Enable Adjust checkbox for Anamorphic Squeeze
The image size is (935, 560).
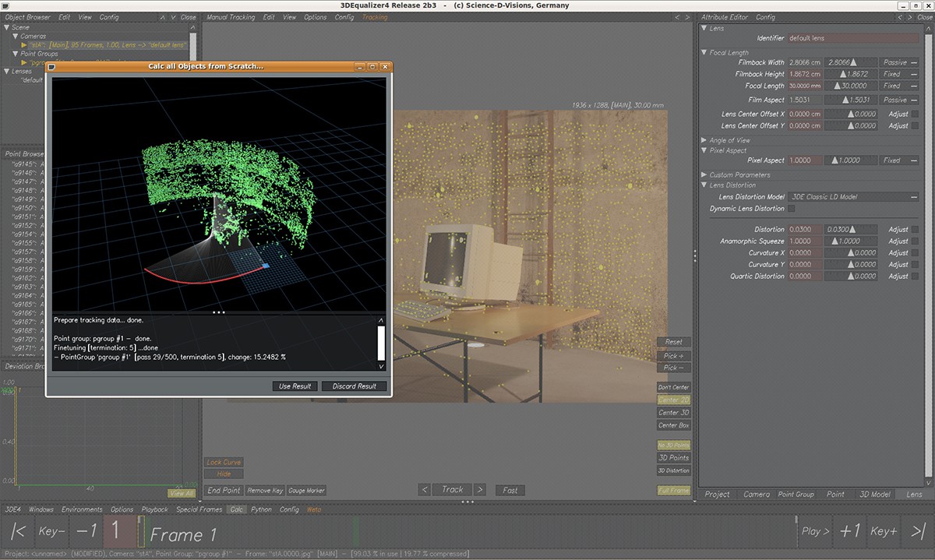(x=914, y=241)
